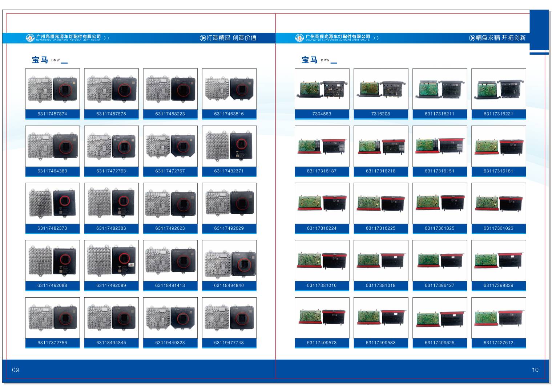Click the 63118494840 part number label
The width and height of the screenshot is (552, 392).
click(x=229, y=285)
